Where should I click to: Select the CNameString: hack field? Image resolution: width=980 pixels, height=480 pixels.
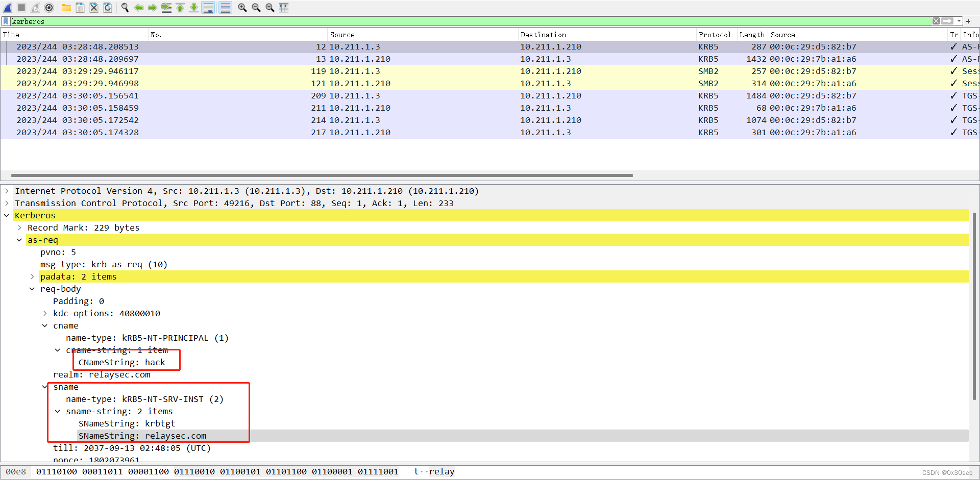coord(122,362)
